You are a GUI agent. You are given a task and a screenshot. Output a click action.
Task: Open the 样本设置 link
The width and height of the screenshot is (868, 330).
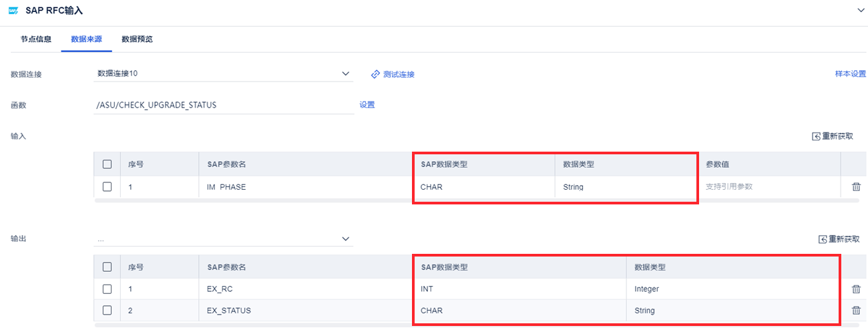point(850,74)
